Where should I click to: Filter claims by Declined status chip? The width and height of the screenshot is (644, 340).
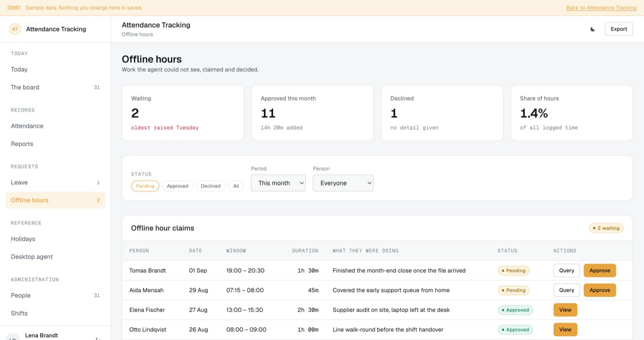(210, 186)
